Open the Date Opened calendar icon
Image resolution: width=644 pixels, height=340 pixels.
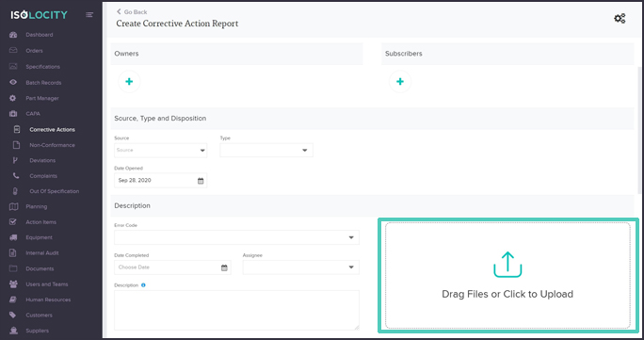coord(201,181)
